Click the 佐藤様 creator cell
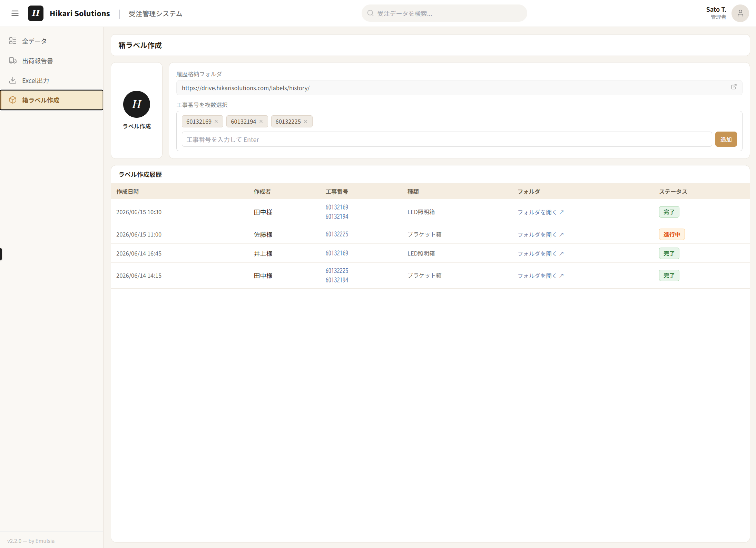 [x=263, y=234]
